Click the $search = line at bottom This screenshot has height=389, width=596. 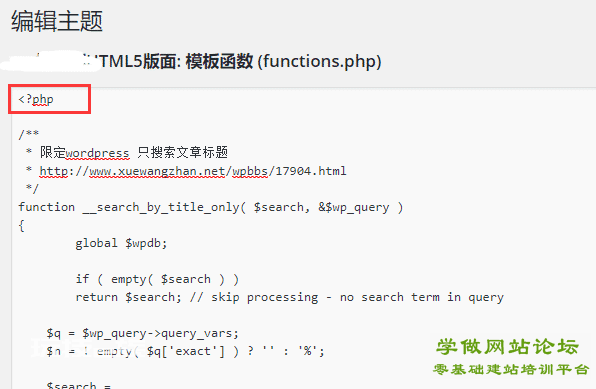click(x=79, y=385)
